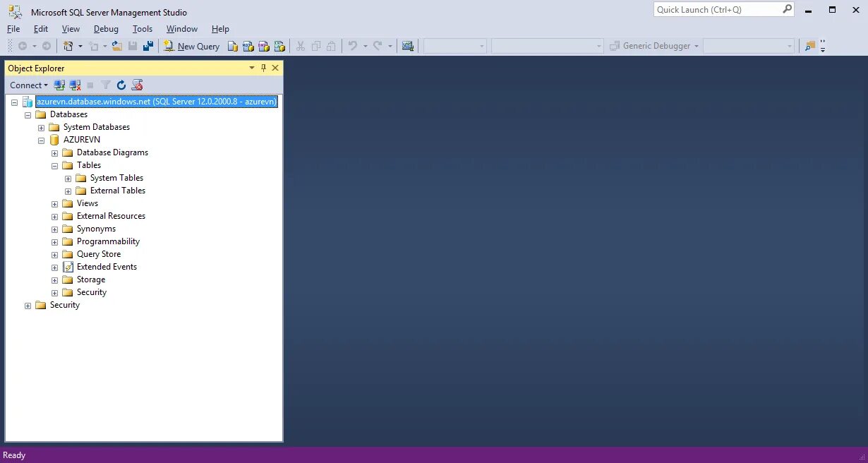The height and width of the screenshot is (463, 868).
Task: Click the Save All toolbar icon
Action: [x=148, y=46]
